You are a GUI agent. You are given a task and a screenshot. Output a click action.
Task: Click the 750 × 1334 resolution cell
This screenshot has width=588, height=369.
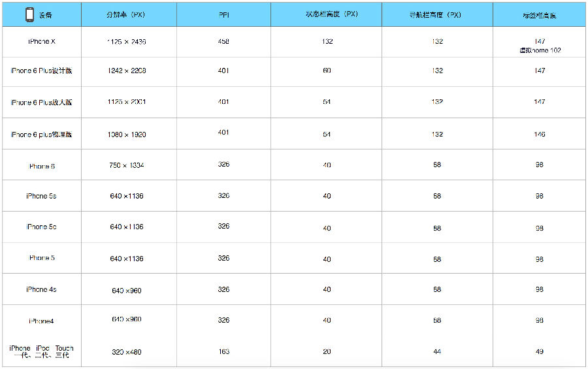[x=127, y=165]
